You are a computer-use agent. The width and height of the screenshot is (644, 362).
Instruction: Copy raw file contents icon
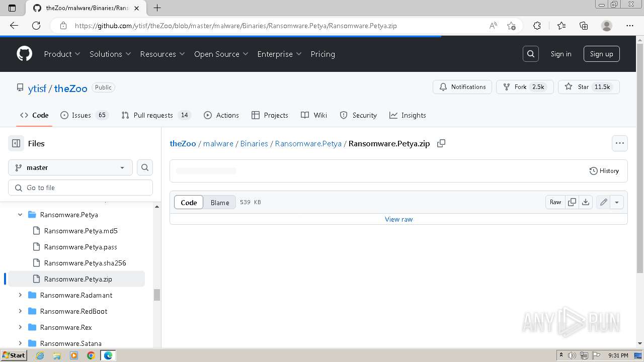tap(572, 202)
